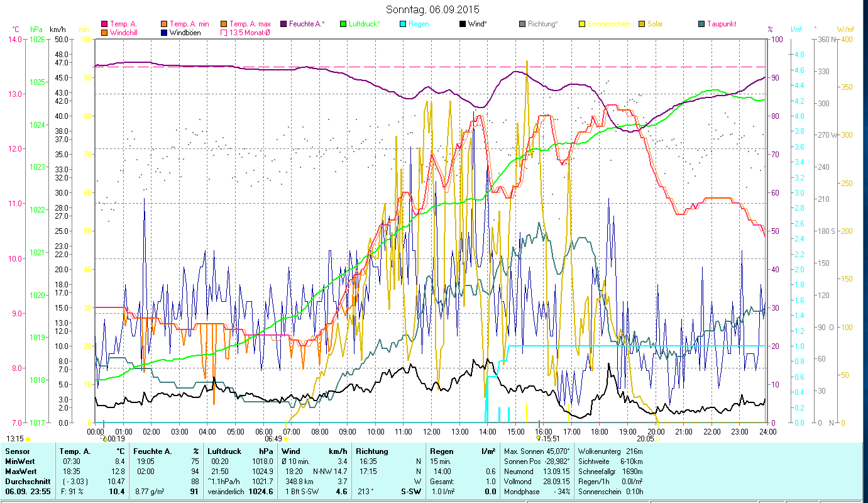Click the timestamp 06.09. 23:55

29,492
